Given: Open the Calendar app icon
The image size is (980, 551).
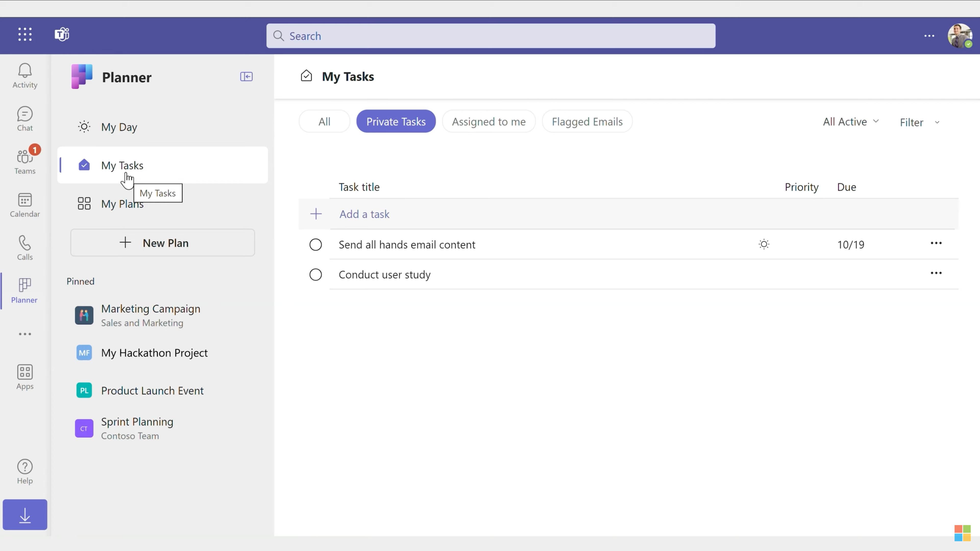Looking at the screenshot, I should (x=25, y=205).
